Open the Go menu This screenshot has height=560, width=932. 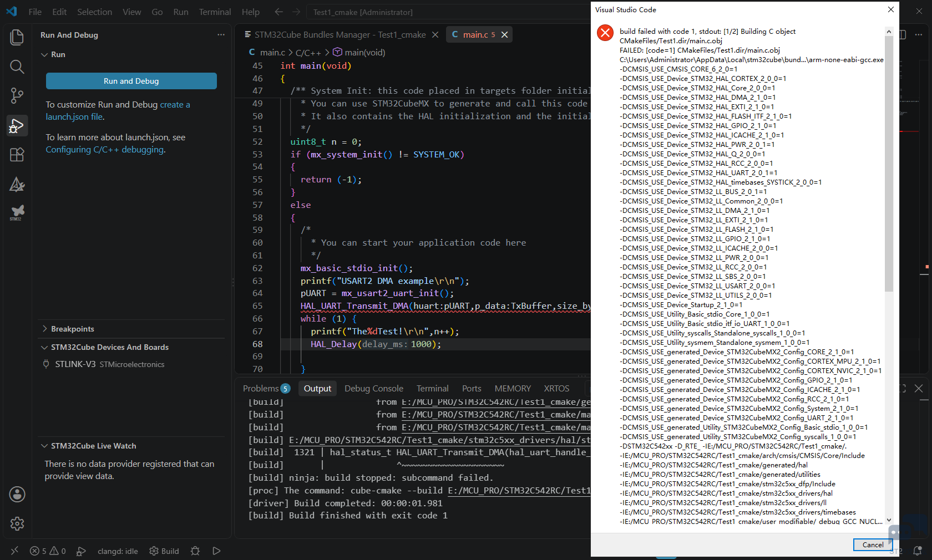pos(157,12)
